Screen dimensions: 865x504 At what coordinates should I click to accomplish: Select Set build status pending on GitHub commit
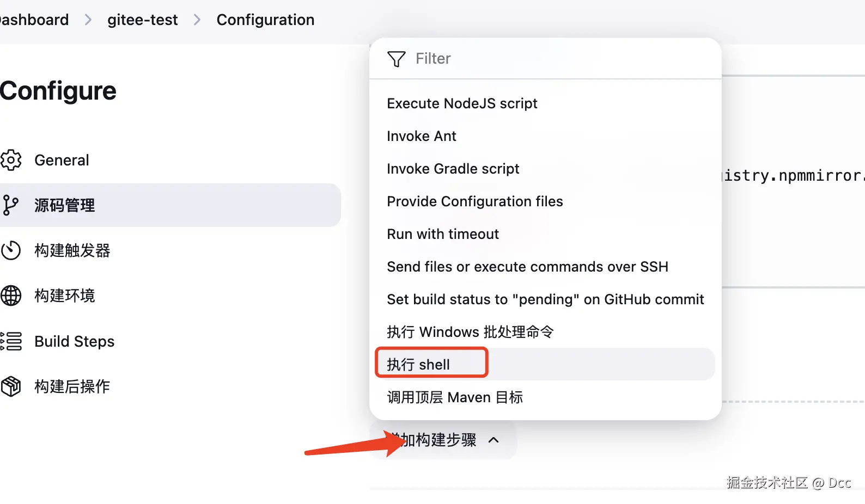tap(545, 299)
